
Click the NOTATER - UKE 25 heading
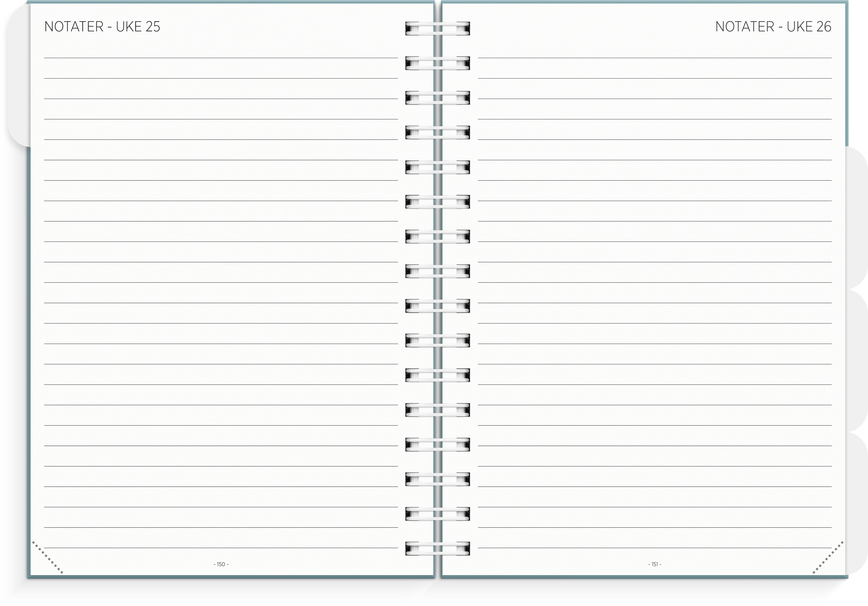click(x=102, y=27)
